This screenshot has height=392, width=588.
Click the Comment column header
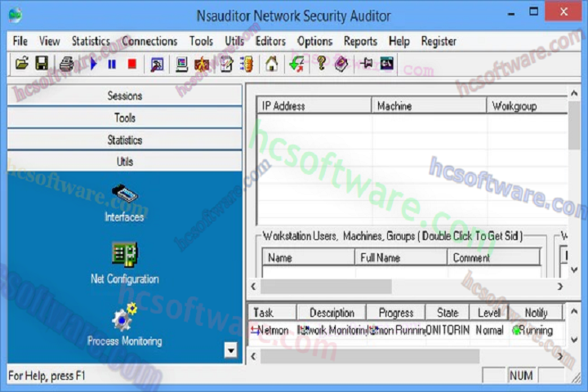(x=493, y=257)
